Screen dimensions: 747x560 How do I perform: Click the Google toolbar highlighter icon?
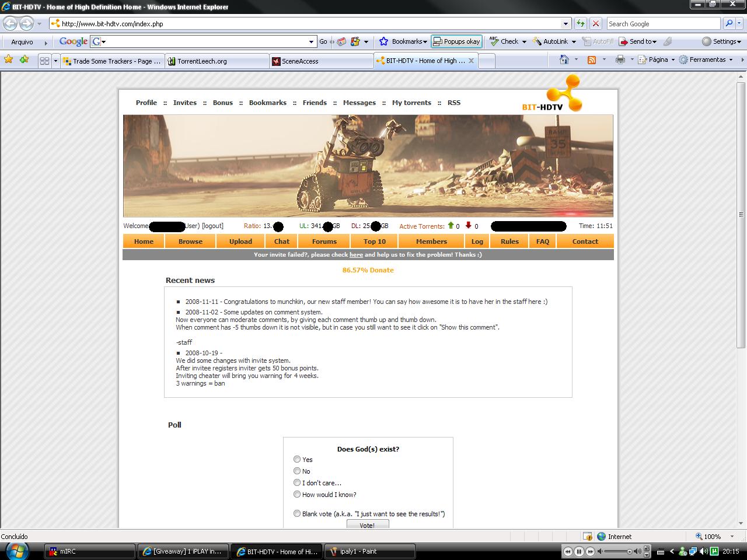(x=668, y=41)
